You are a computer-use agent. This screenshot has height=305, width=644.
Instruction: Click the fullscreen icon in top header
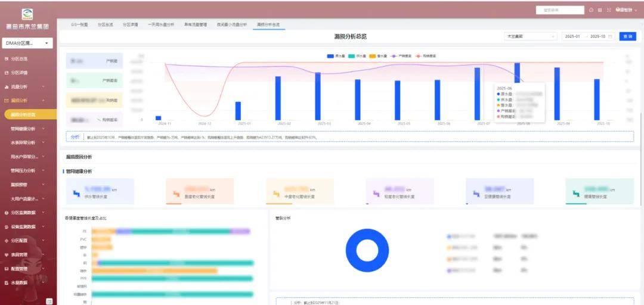tap(608, 10)
